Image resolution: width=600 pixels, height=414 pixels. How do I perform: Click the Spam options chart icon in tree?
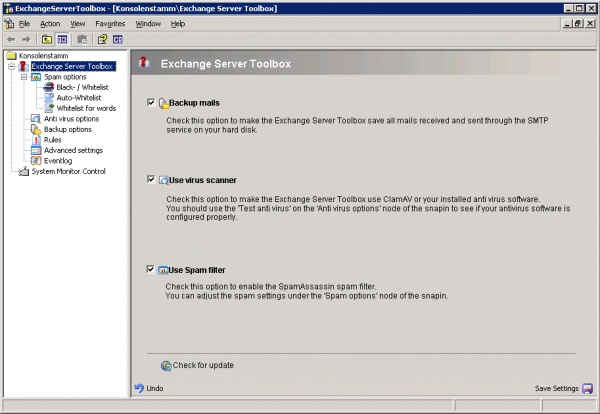pyautogui.click(x=36, y=77)
